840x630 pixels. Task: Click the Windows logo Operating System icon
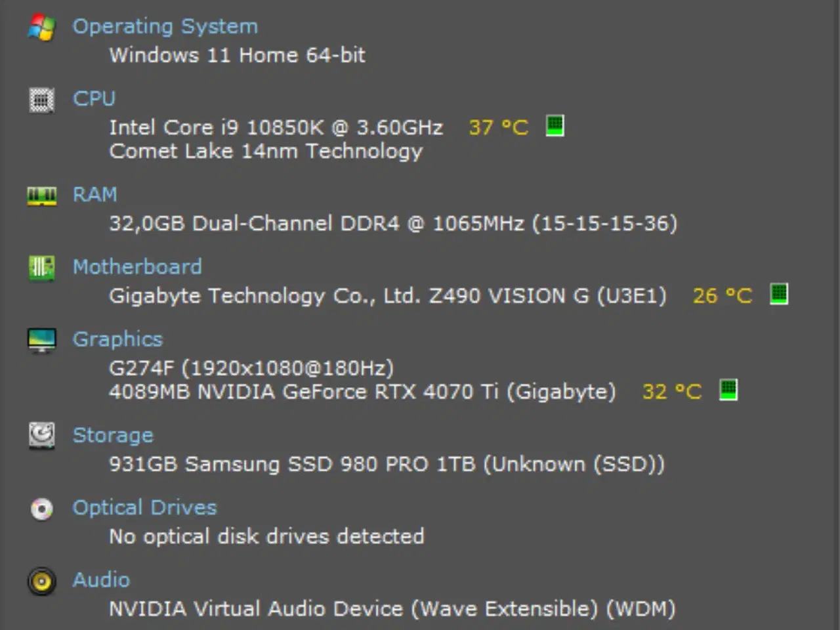[42, 28]
